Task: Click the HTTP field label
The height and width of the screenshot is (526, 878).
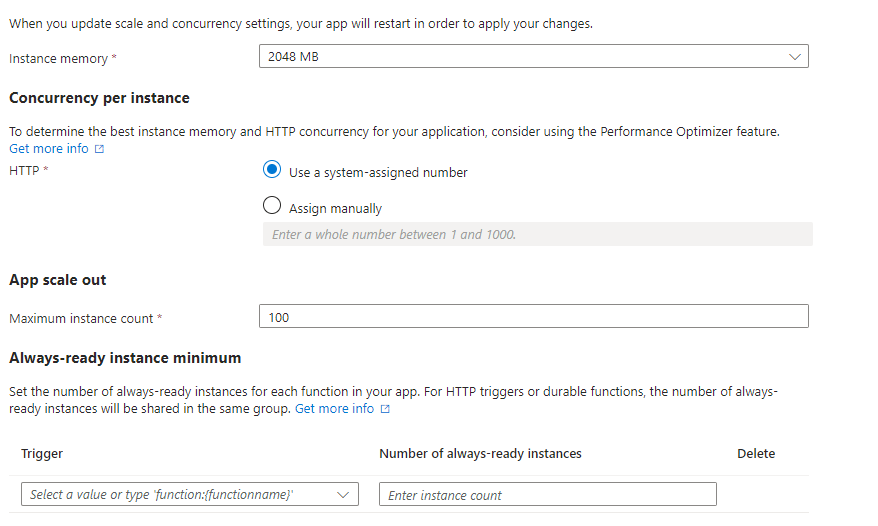Action: pos(24,170)
